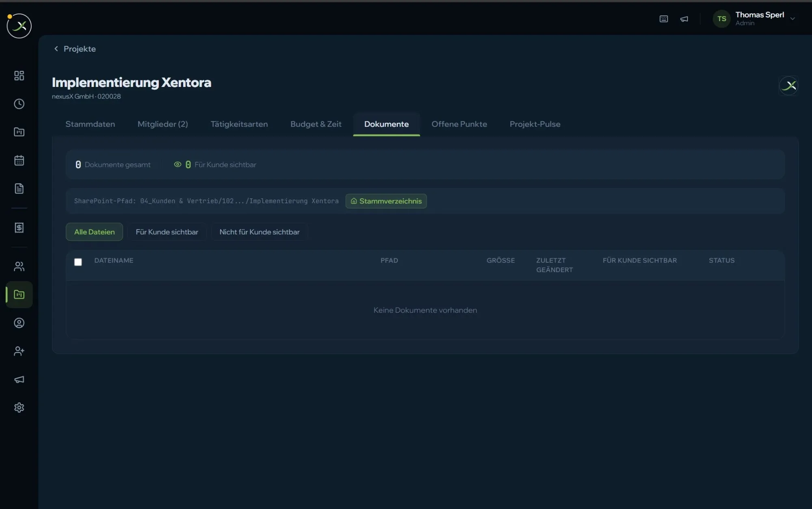This screenshot has height=509, width=812.
Task: Click the STATUS column header
Action: (721, 260)
